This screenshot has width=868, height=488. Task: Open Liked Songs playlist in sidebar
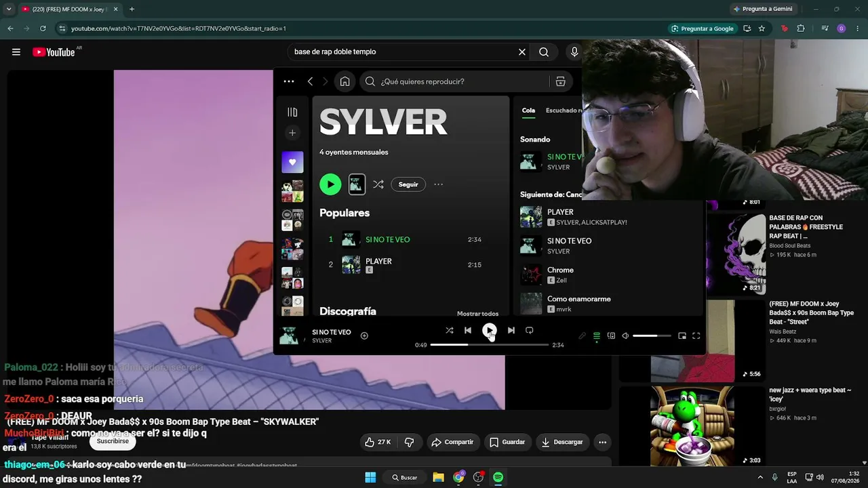pyautogui.click(x=292, y=162)
